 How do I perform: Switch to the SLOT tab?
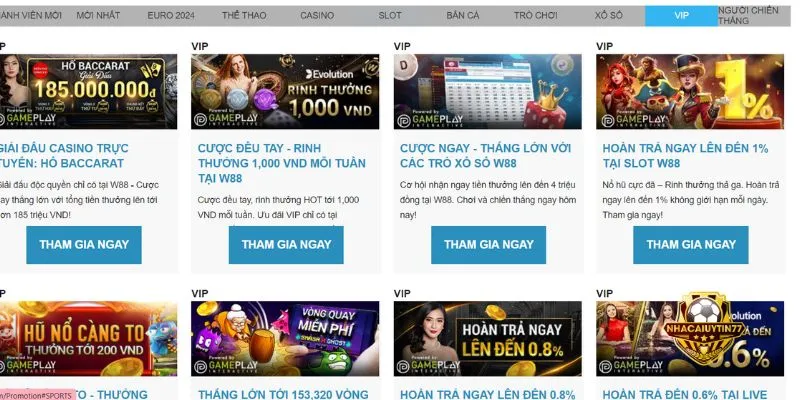pos(390,16)
